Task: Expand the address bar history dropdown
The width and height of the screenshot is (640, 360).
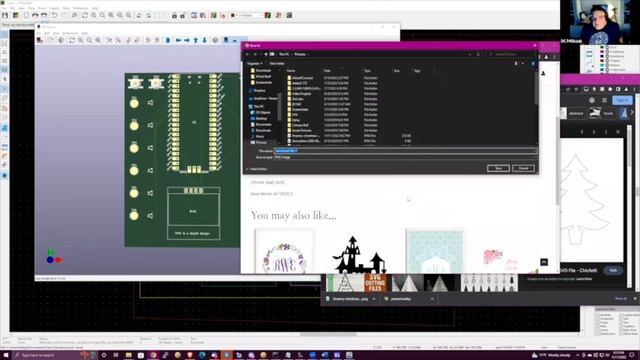Action: (470, 54)
